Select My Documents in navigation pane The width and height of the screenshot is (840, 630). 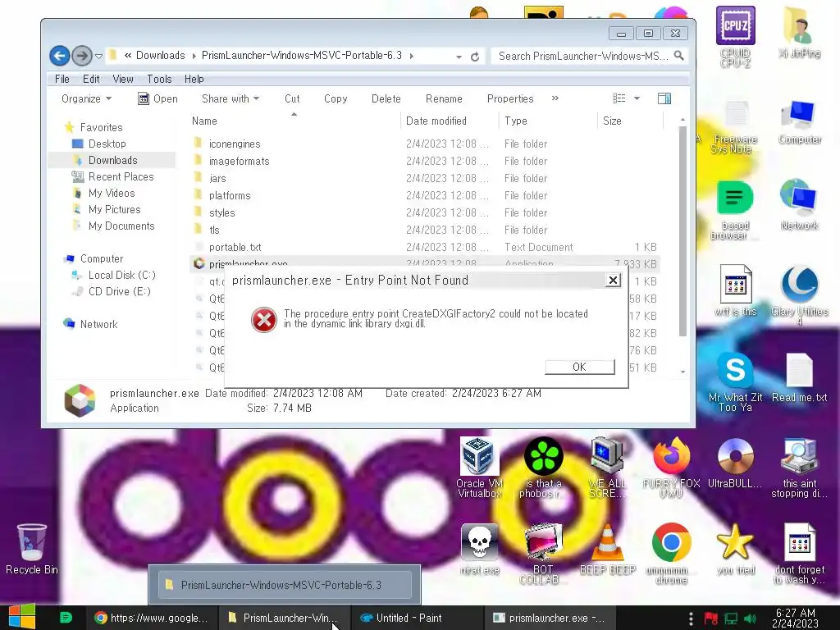tap(121, 226)
